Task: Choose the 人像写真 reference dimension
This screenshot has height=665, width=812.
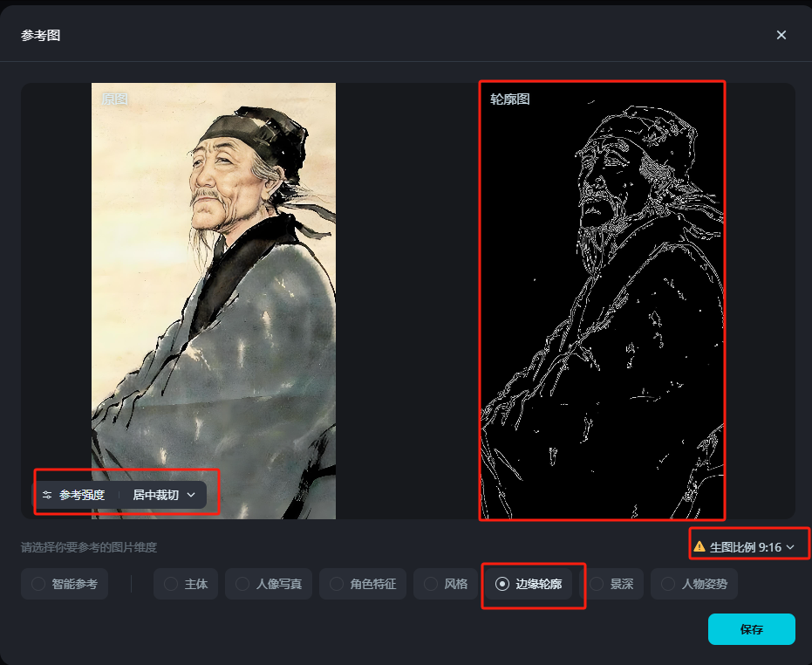Action: click(x=269, y=584)
